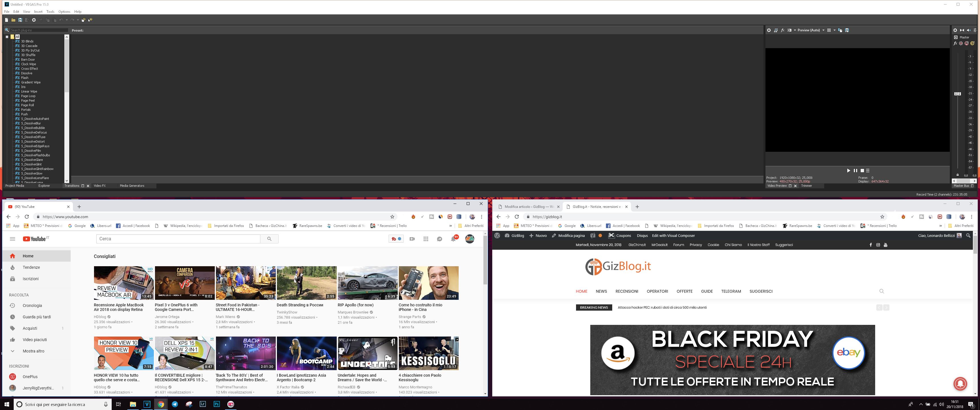Open YouTube Tendenze in sidebar
The image size is (980, 410).
click(31, 267)
